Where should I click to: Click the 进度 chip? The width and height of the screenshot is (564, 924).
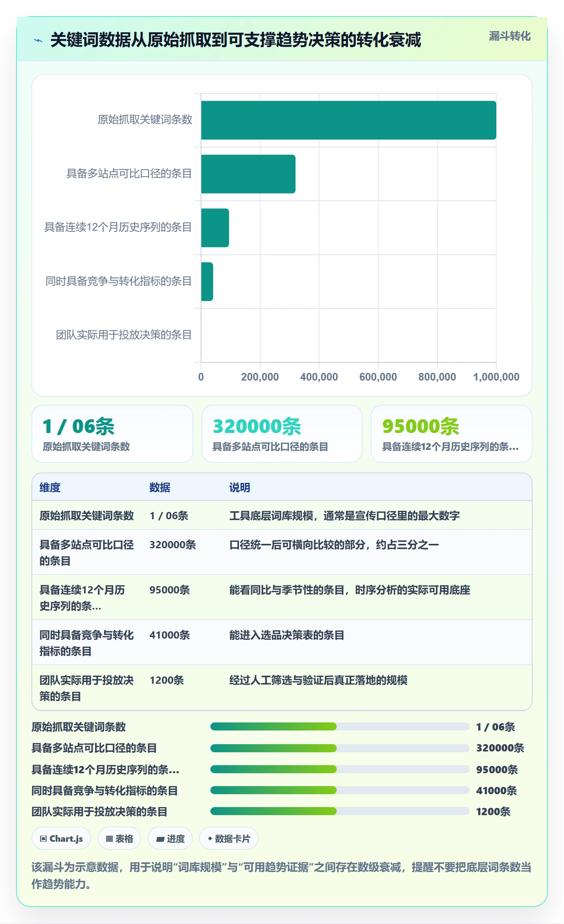pos(170,839)
